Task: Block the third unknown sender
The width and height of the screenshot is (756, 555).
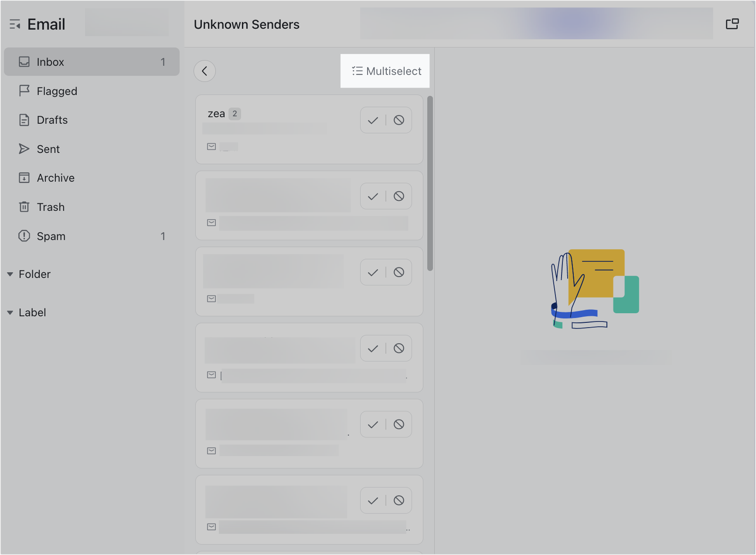Action: click(399, 272)
